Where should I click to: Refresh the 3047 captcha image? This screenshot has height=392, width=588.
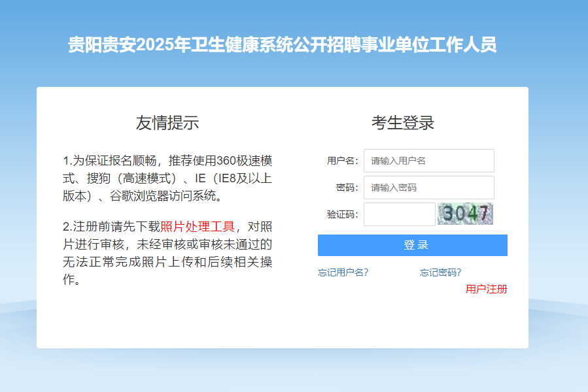[465, 214]
